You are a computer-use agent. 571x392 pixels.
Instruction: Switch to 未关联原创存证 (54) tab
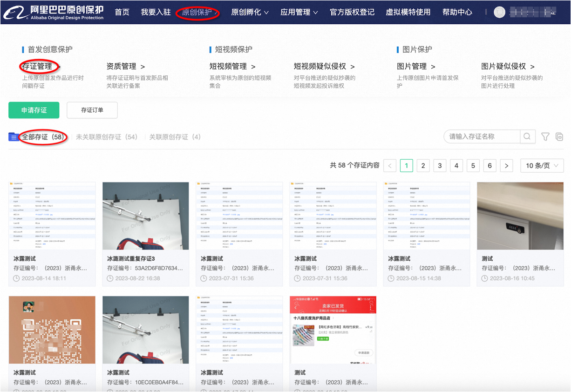click(x=107, y=137)
